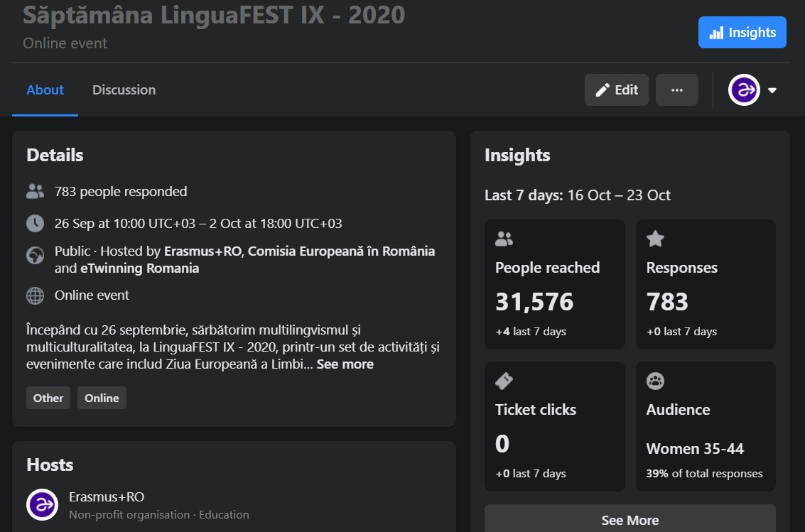Click the Online category tag
The height and width of the screenshot is (532, 805).
click(102, 398)
